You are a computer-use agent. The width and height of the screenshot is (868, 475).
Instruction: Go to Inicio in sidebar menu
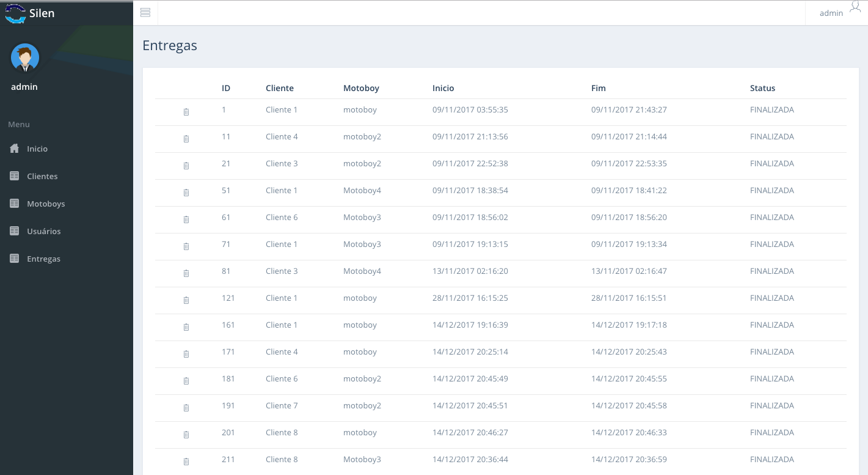point(37,149)
